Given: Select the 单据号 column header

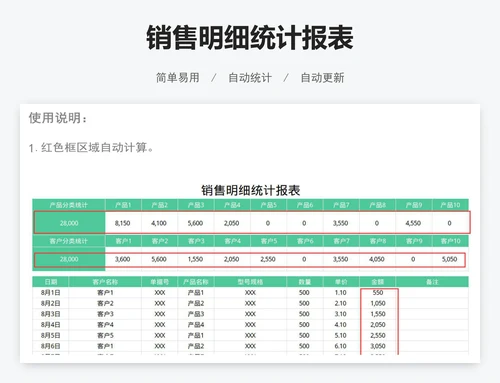Looking at the screenshot, I should 159,282.
